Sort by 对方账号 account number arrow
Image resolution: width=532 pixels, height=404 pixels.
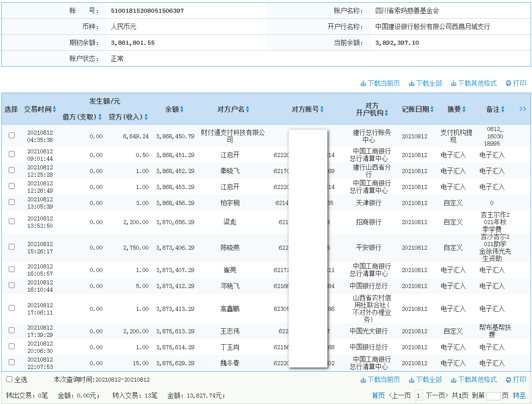point(322,109)
